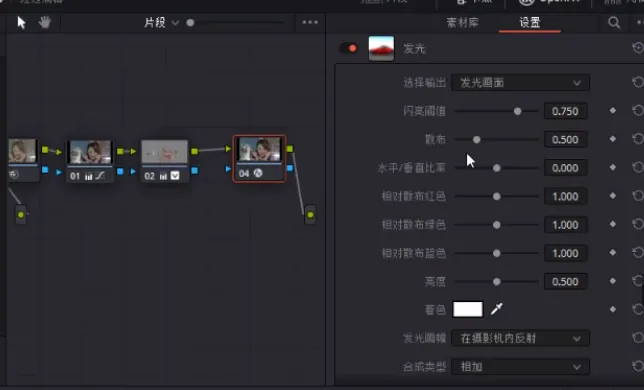Reset the 相对散布蓝色 parameter
Screen dimensions: 644x390
[638, 252]
